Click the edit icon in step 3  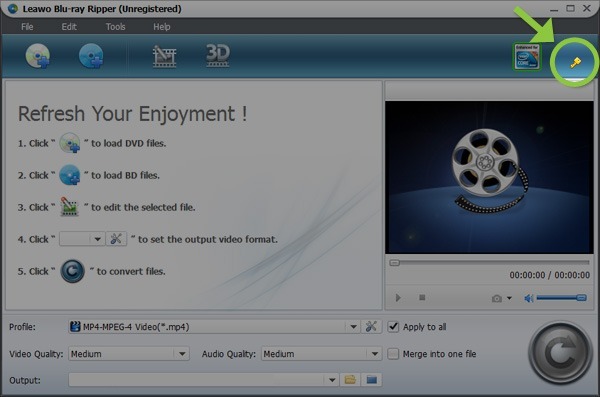click(x=70, y=207)
